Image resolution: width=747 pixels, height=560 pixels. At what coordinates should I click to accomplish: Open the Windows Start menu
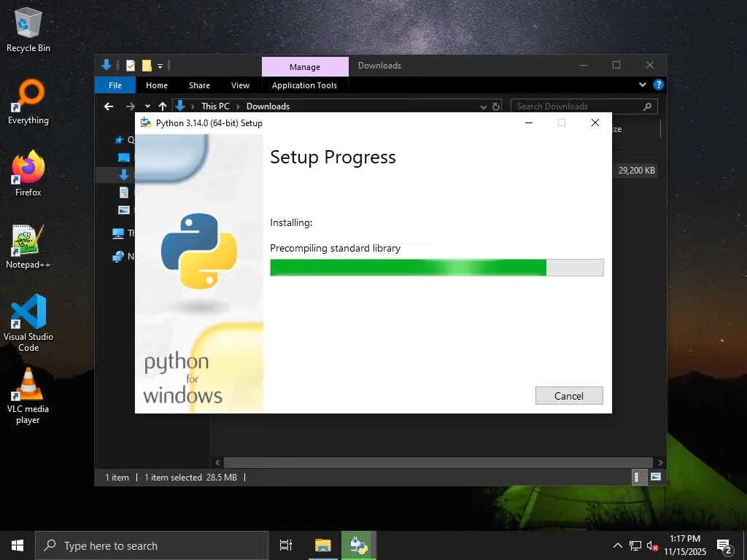pos(18,545)
